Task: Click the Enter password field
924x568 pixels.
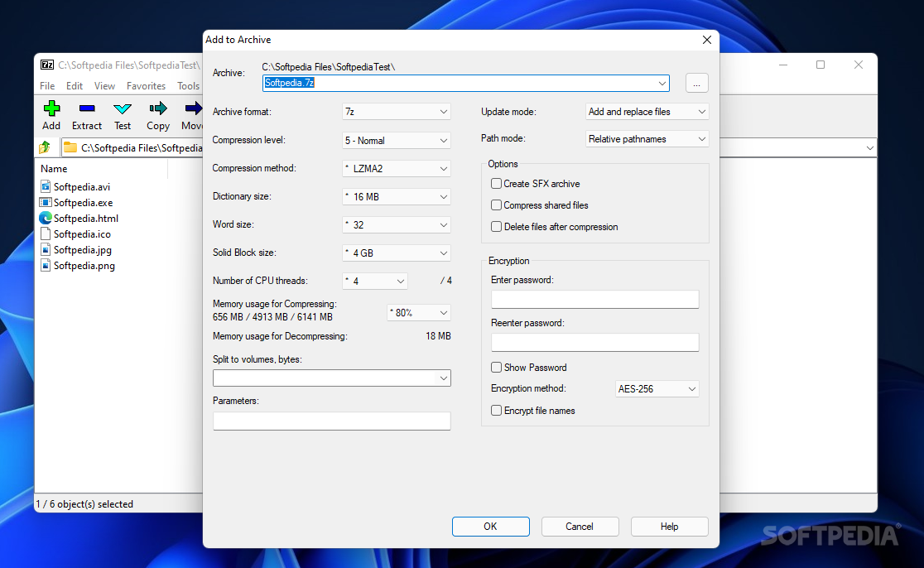Action: pyautogui.click(x=594, y=300)
